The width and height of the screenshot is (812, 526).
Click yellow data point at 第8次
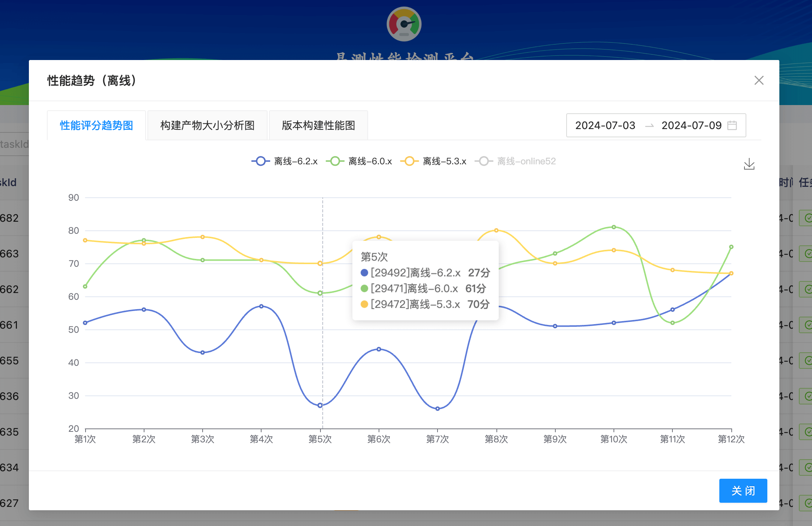(x=496, y=230)
